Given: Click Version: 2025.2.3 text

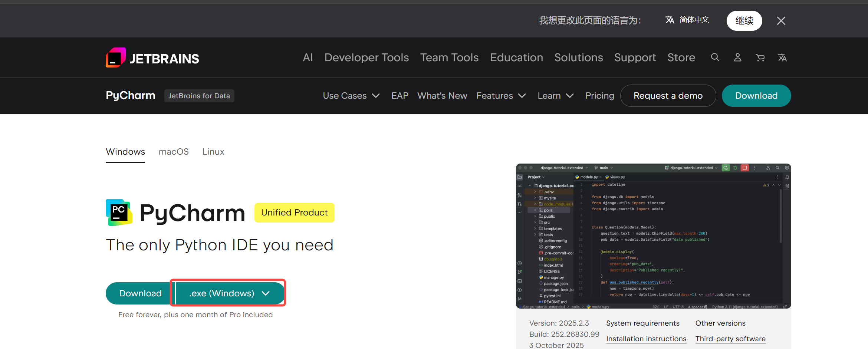Looking at the screenshot, I should coord(559,323).
